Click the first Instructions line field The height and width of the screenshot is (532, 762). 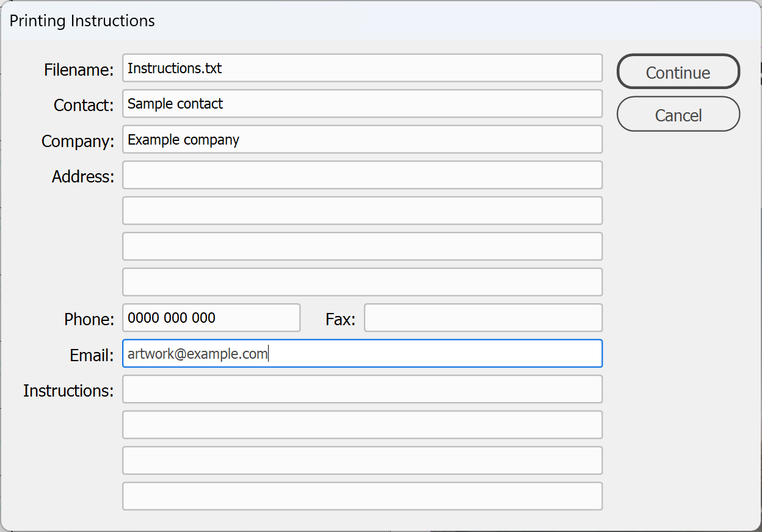tap(363, 389)
